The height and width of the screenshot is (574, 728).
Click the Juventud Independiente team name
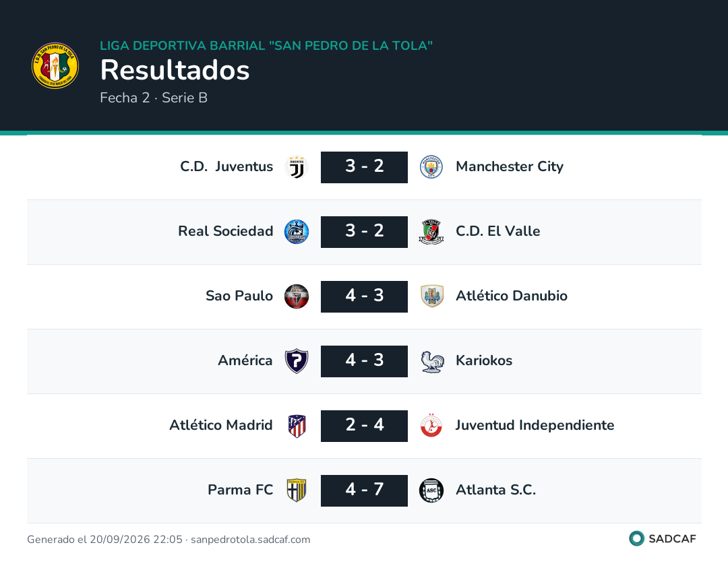[535, 426]
